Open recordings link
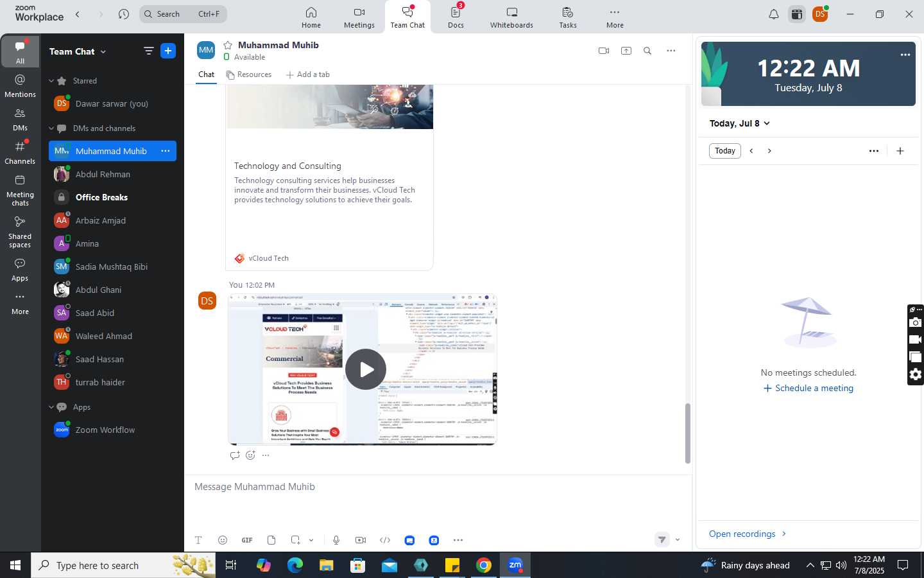Image resolution: width=924 pixels, height=578 pixels. pos(748,534)
